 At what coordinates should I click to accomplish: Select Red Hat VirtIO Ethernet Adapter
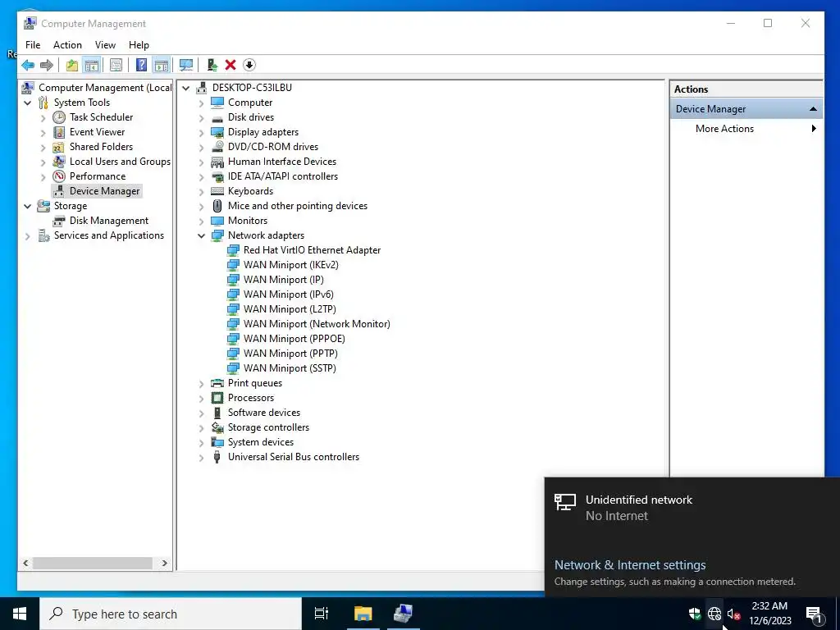(x=312, y=250)
